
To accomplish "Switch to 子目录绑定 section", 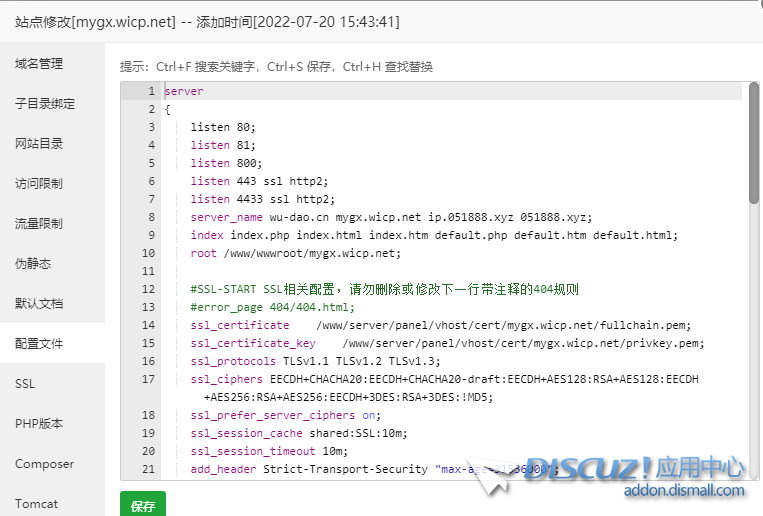I will click(45, 104).
